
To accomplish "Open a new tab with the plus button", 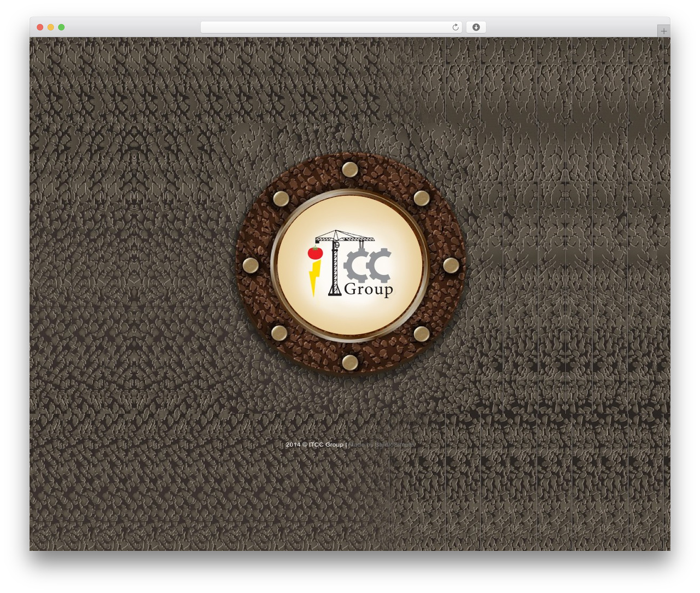I will point(663,31).
